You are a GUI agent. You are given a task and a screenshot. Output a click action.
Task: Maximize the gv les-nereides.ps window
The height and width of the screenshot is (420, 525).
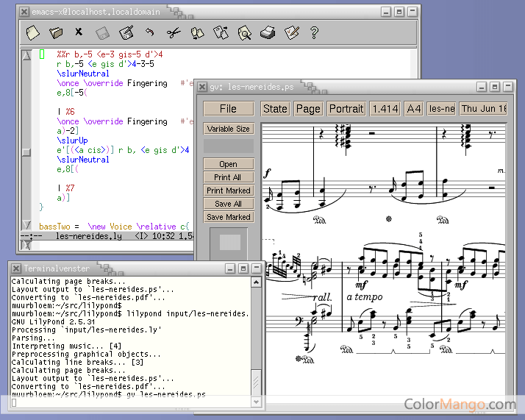495,87
